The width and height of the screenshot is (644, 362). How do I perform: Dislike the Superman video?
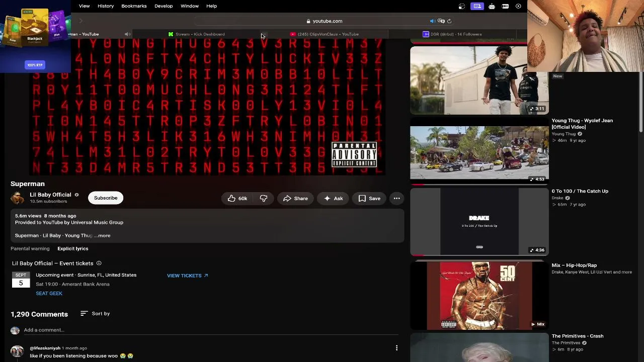pos(263,199)
